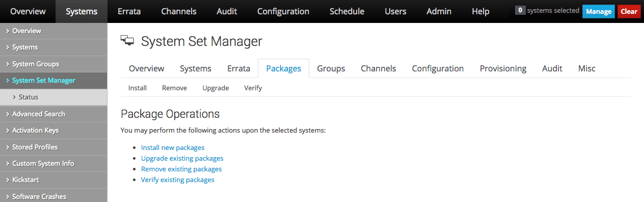Open Software Crashes in the sidebar

pyautogui.click(x=53, y=196)
